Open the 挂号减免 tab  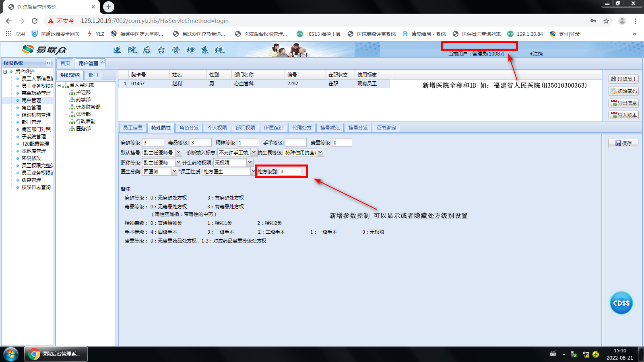(x=330, y=128)
